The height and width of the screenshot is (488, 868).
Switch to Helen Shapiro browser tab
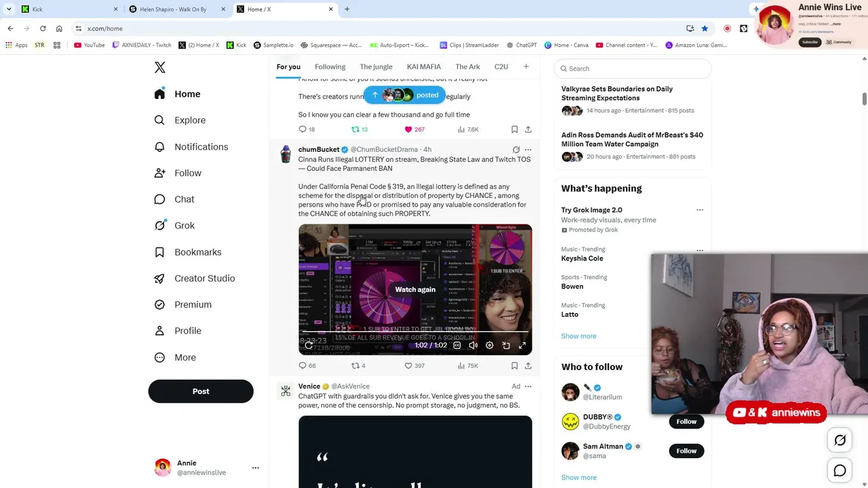(178, 9)
